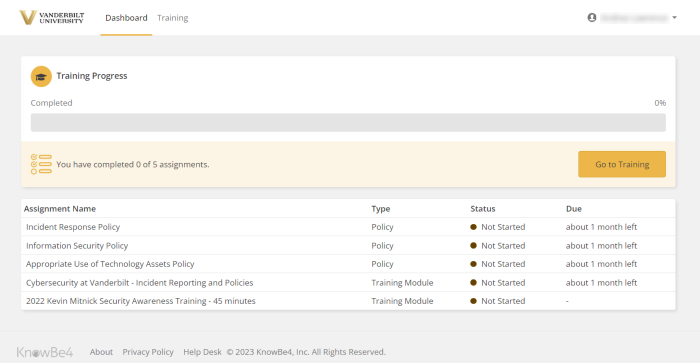Open the Help Desk footer link
Image resolution: width=700 pixels, height=363 pixels.
tap(202, 352)
